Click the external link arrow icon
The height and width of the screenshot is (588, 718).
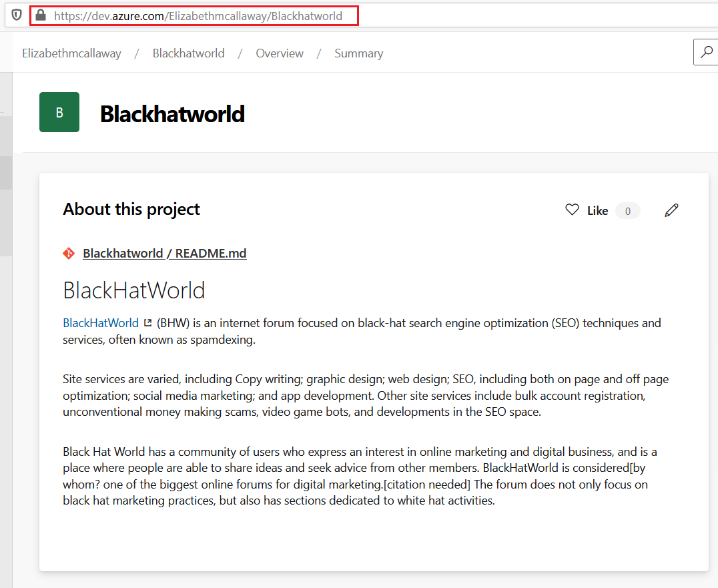pos(147,323)
